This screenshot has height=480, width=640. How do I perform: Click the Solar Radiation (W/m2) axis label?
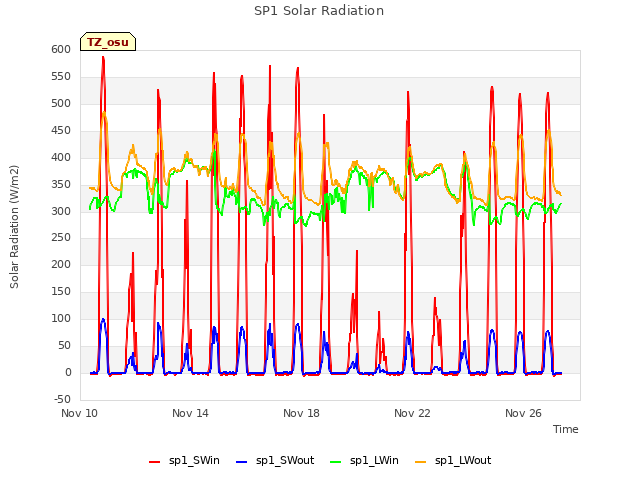[14, 227]
